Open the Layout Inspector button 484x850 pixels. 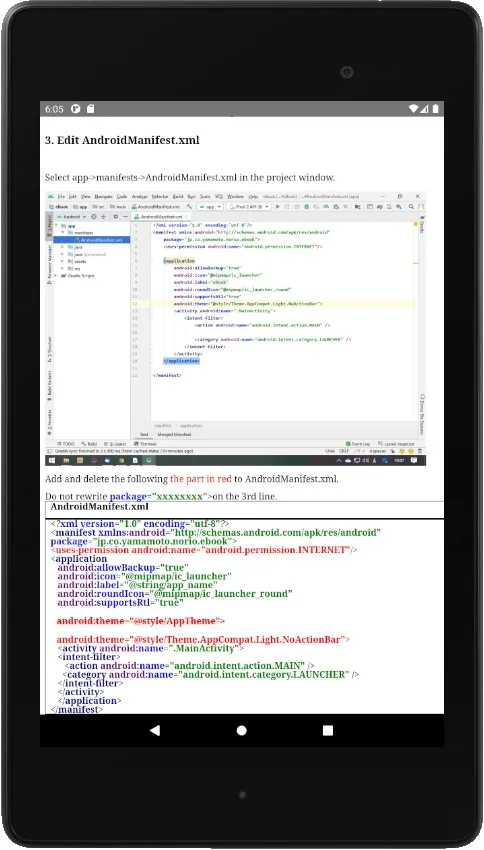[396, 443]
